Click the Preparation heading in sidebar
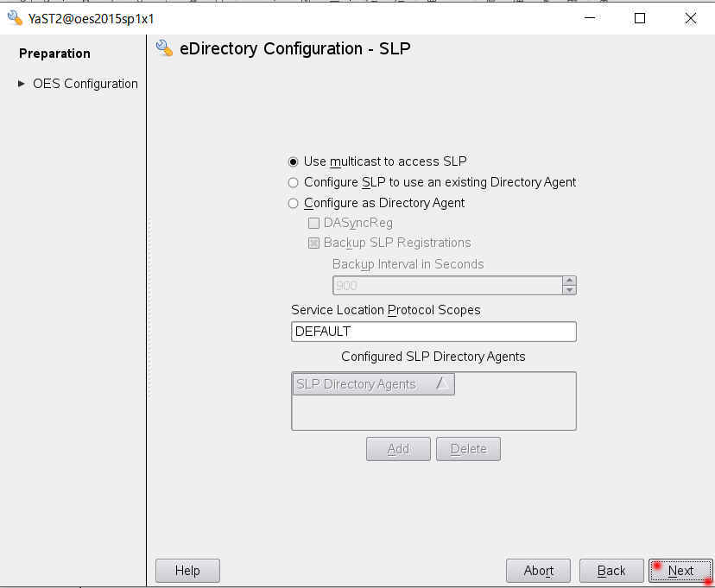Viewport: 715px width, 588px height. (54, 54)
